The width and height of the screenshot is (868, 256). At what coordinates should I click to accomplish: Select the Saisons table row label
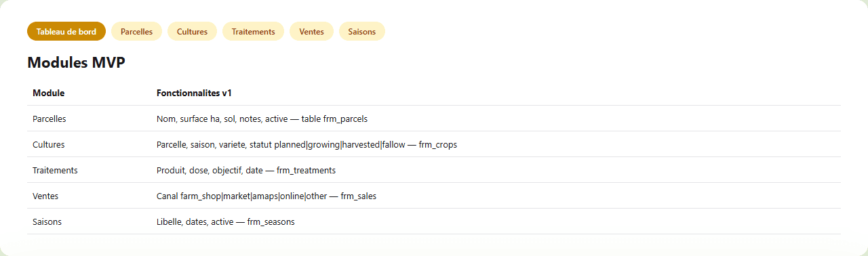click(x=47, y=221)
